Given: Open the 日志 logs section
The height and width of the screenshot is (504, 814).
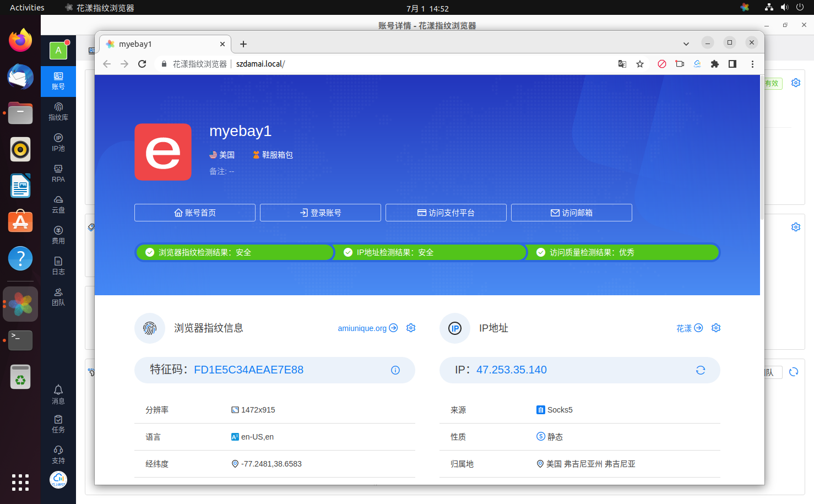Looking at the screenshot, I should coord(58,265).
